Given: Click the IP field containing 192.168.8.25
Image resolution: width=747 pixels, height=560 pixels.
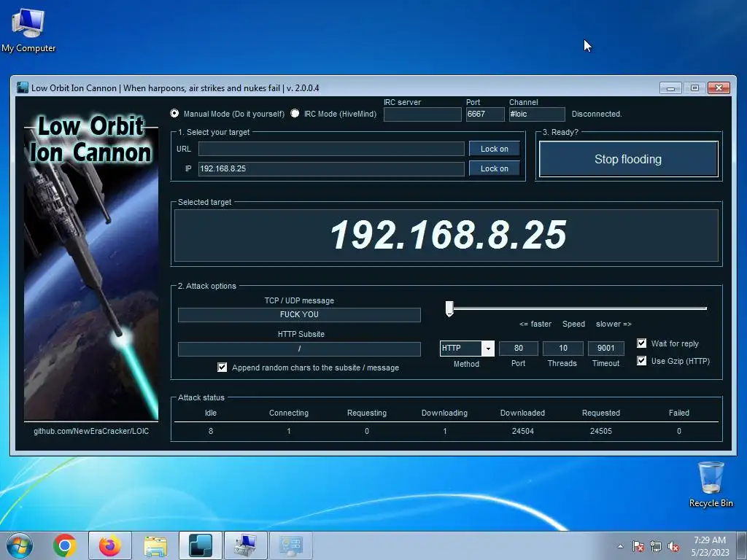Looking at the screenshot, I should pyautogui.click(x=331, y=168).
